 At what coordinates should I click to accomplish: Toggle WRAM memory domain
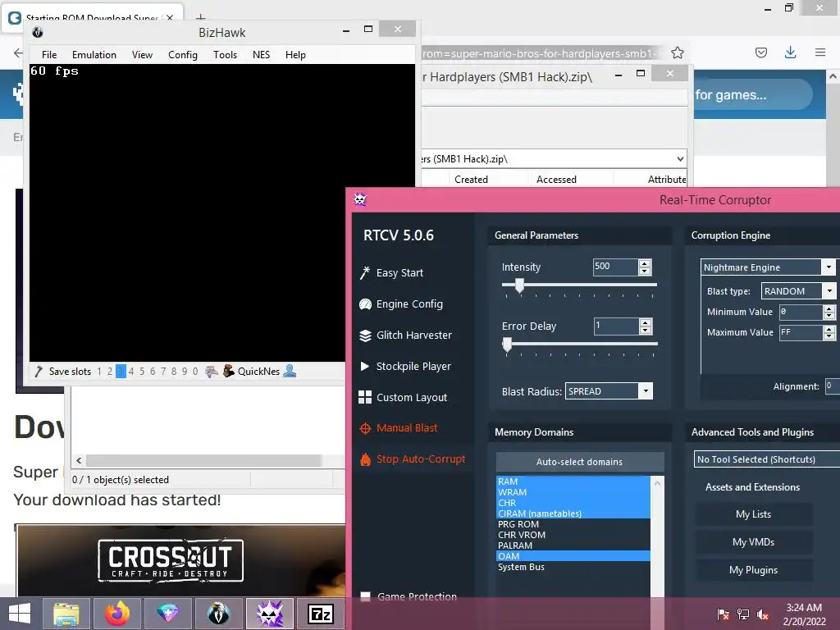(x=573, y=492)
